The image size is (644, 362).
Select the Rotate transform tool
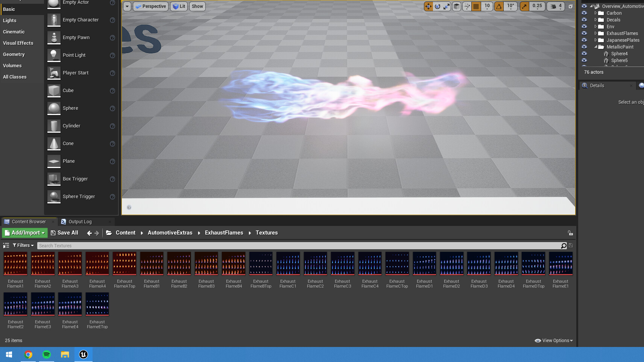coord(437,6)
